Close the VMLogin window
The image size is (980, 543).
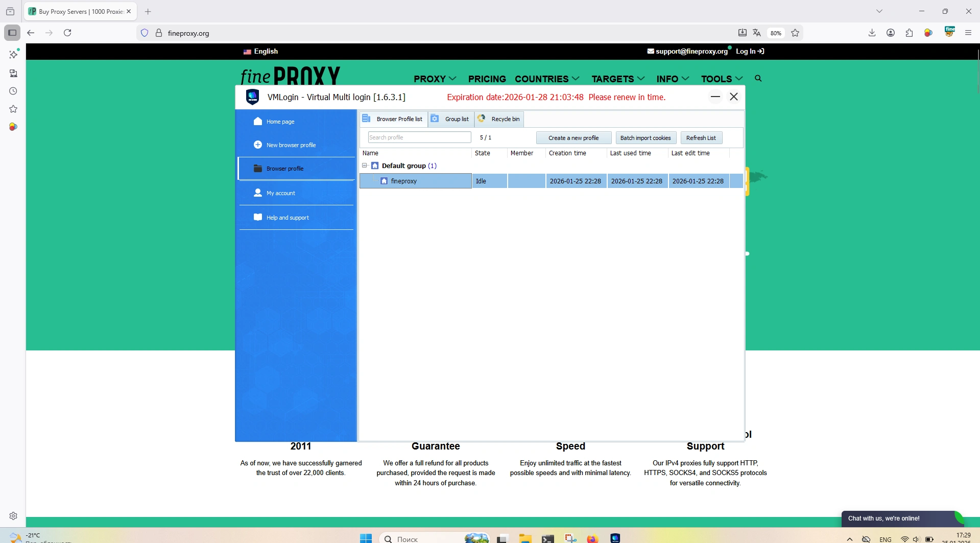coord(734,97)
